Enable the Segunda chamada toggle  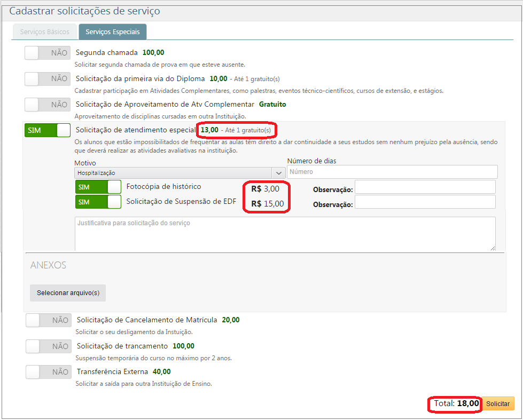[x=48, y=53]
